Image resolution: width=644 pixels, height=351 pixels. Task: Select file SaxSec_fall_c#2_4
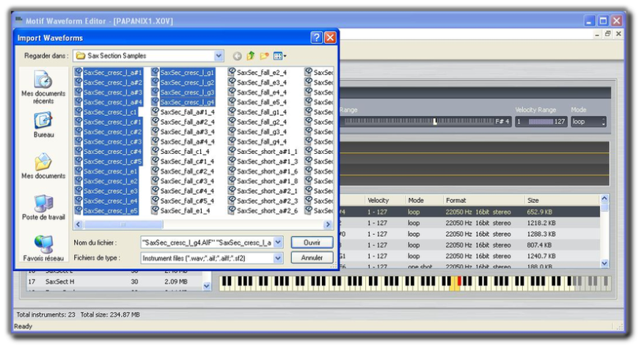point(187,171)
